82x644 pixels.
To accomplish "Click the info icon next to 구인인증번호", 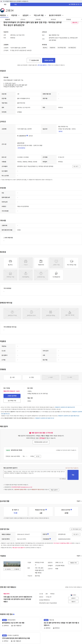I will pos(50,539).
